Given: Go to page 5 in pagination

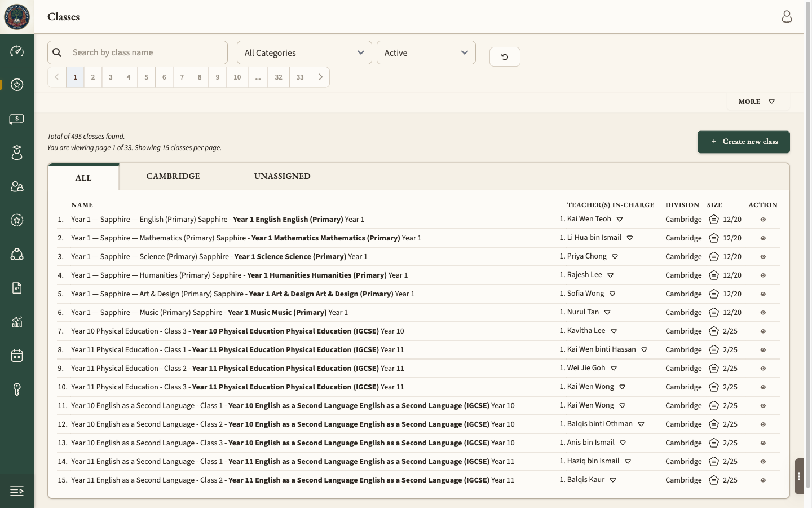Looking at the screenshot, I should (146, 77).
